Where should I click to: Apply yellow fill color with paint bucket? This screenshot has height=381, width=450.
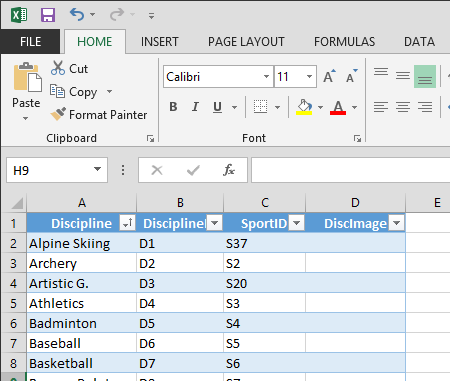click(x=304, y=107)
